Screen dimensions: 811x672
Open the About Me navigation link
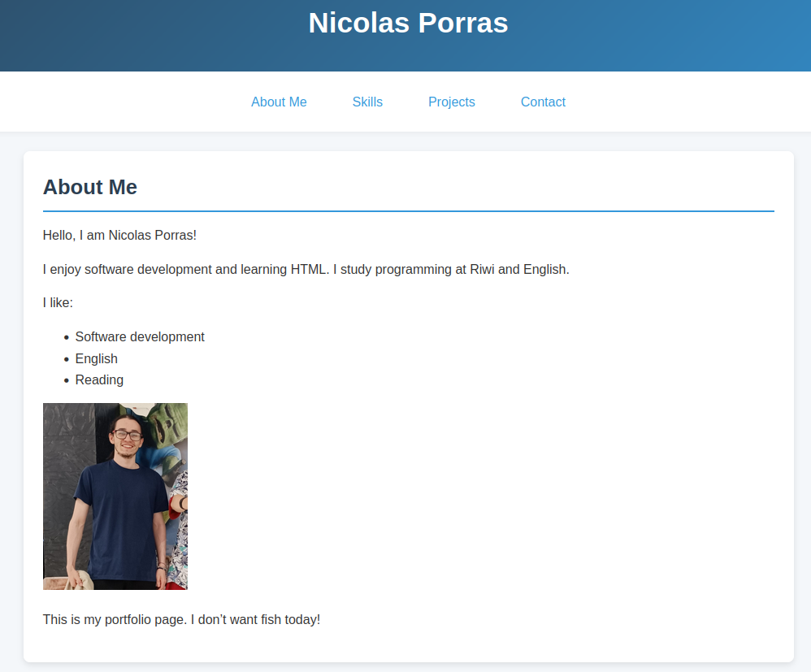pos(279,102)
